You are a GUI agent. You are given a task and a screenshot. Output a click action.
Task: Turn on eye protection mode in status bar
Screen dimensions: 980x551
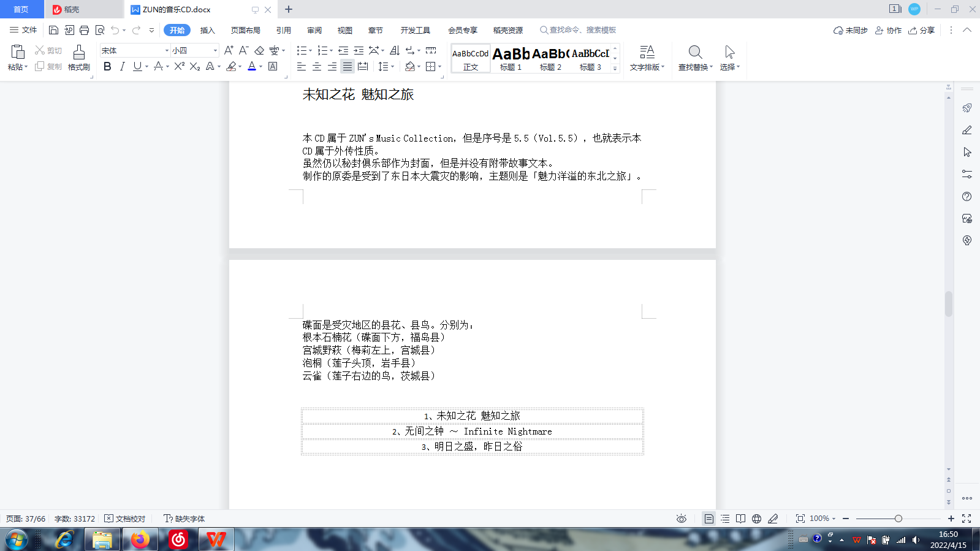coord(681,519)
